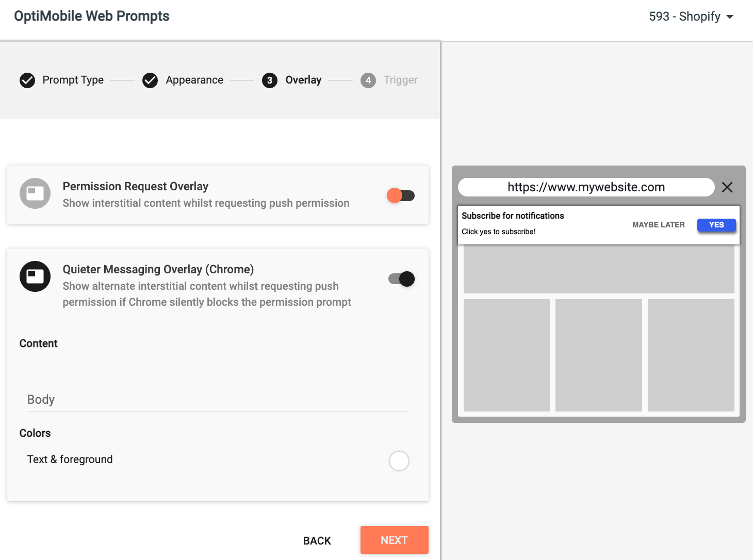Enable the Permission Request Overlay toggle
The image size is (753, 560).
pyautogui.click(x=401, y=195)
